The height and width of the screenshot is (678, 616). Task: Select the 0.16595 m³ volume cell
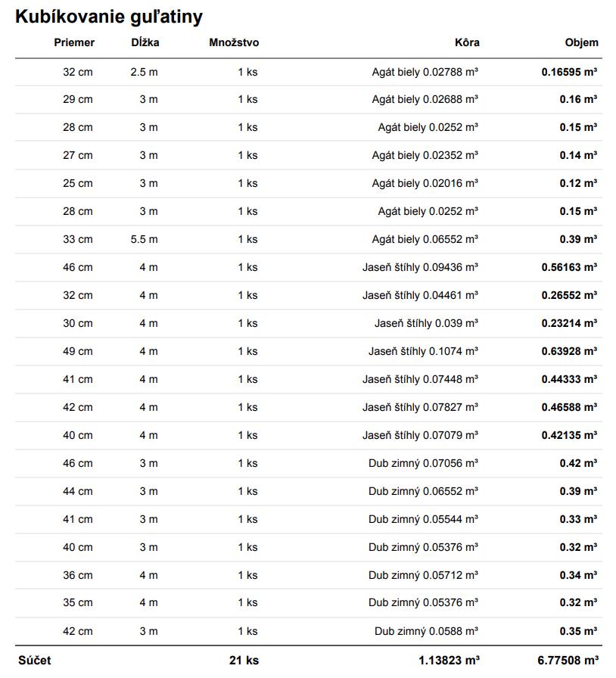click(x=569, y=72)
